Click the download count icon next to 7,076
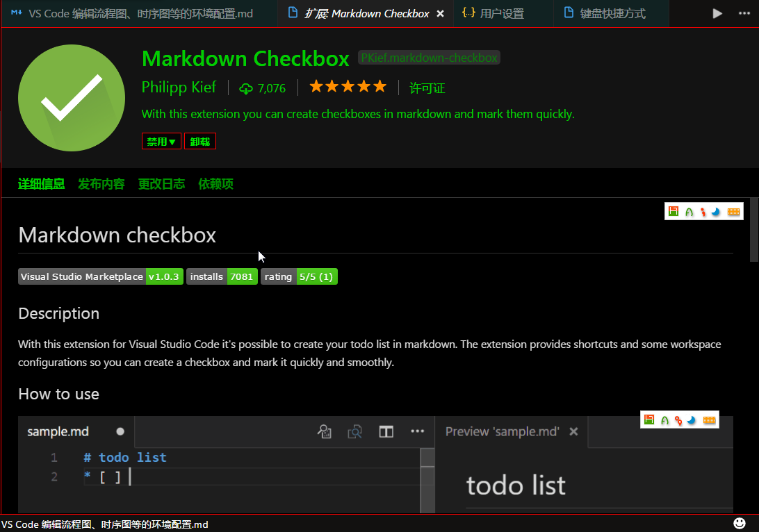 point(247,88)
